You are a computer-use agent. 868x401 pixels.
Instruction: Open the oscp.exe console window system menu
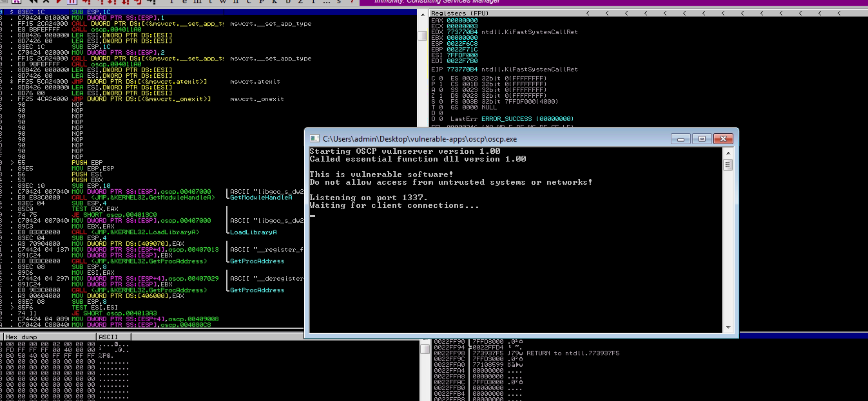[315, 138]
